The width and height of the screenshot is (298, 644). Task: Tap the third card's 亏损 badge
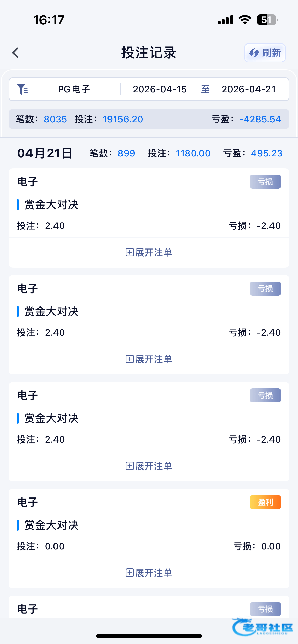[x=265, y=395]
